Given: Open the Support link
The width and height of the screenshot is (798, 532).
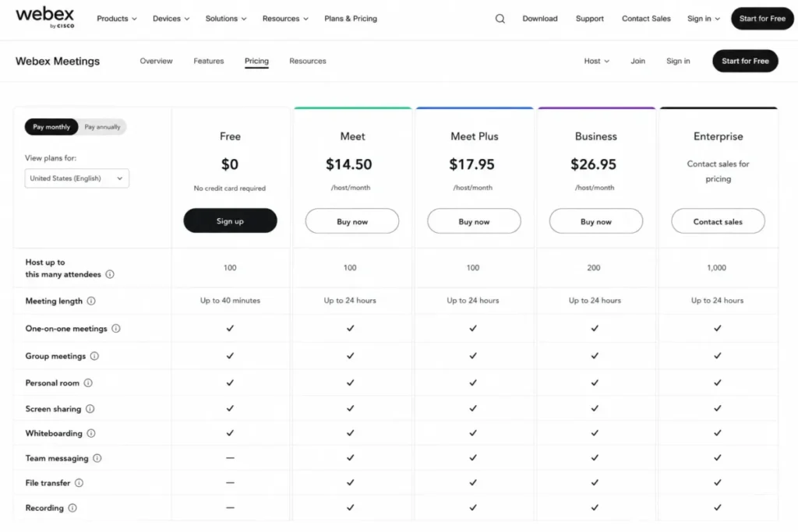Looking at the screenshot, I should [589, 19].
